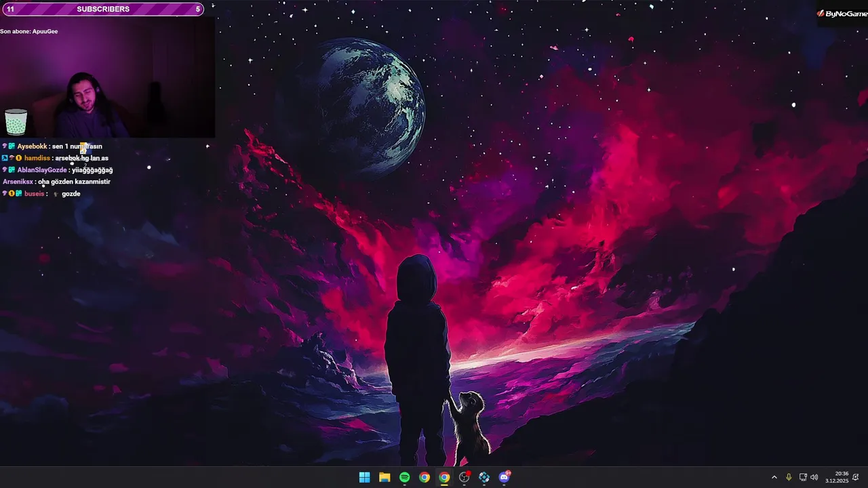Image resolution: width=868 pixels, height=488 pixels.
Task: Click the bubble cup emote icon
Action: tap(16, 122)
